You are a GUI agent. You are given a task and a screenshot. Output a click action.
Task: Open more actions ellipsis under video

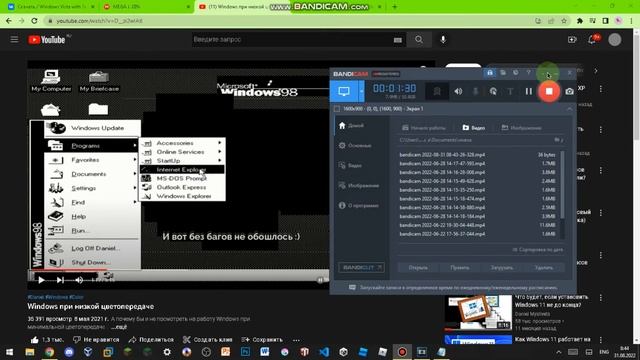coord(296,340)
